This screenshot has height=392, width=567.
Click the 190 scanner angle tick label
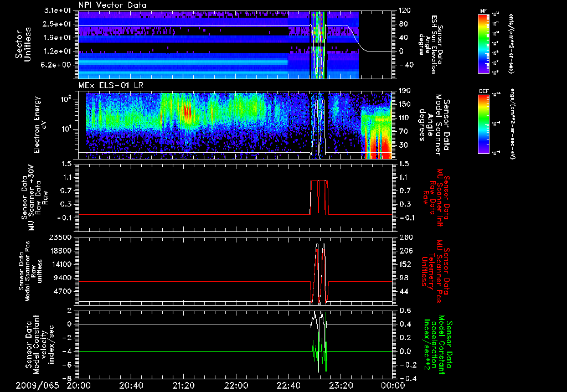tap(404, 91)
